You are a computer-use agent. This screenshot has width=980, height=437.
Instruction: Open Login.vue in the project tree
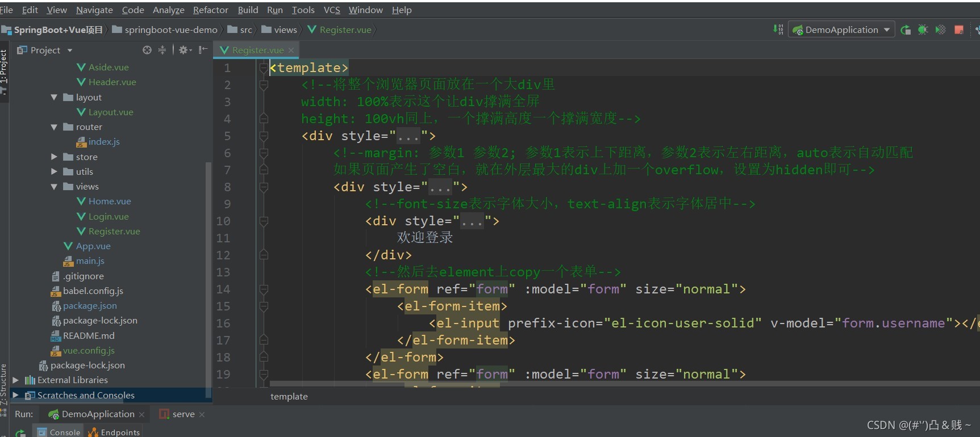coord(103,216)
